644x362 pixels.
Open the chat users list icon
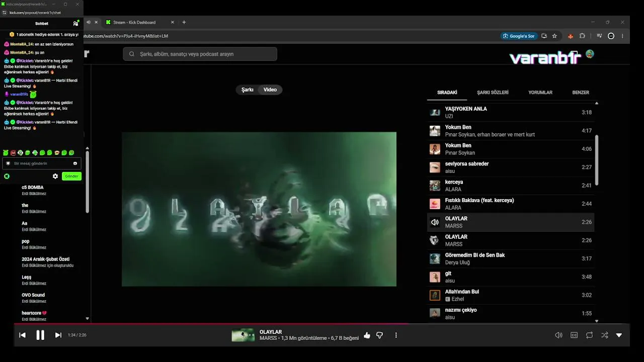(76, 23)
